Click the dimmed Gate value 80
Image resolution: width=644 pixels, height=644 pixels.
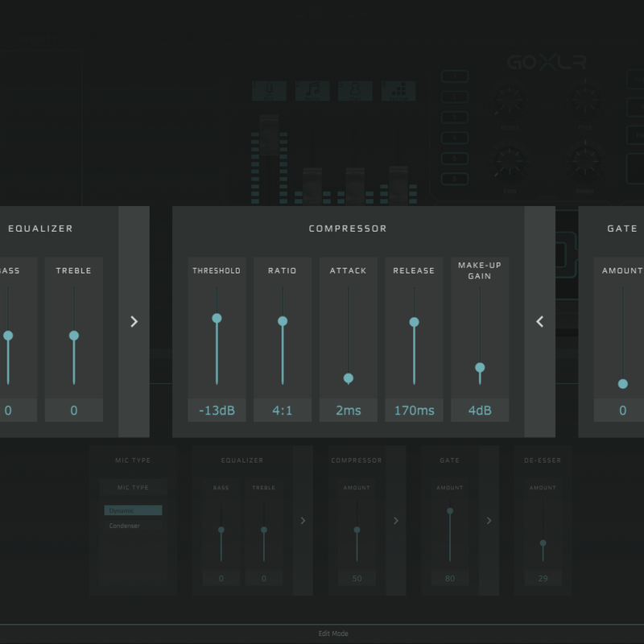pyautogui.click(x=450, y=578)
